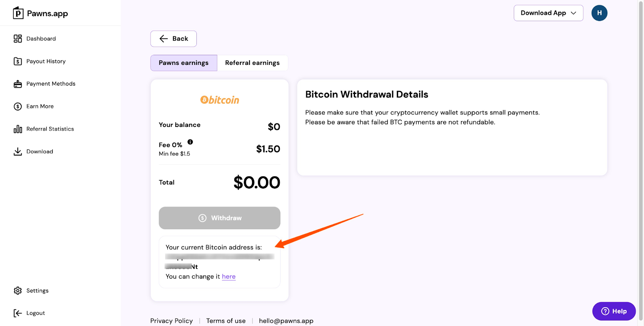The height and width of the screenshot is (326, 644).
Task: Switch to the Referral earnings tab
Action: [252, 63]
